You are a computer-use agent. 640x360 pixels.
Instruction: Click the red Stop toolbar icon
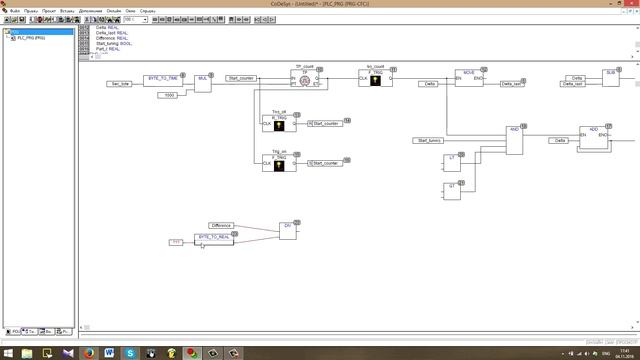coord(40,20)
